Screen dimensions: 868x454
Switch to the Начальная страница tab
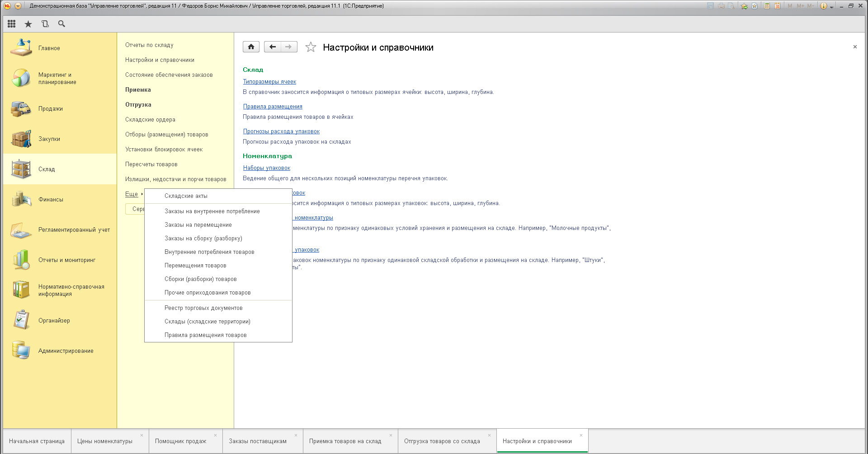click(37, 441)
